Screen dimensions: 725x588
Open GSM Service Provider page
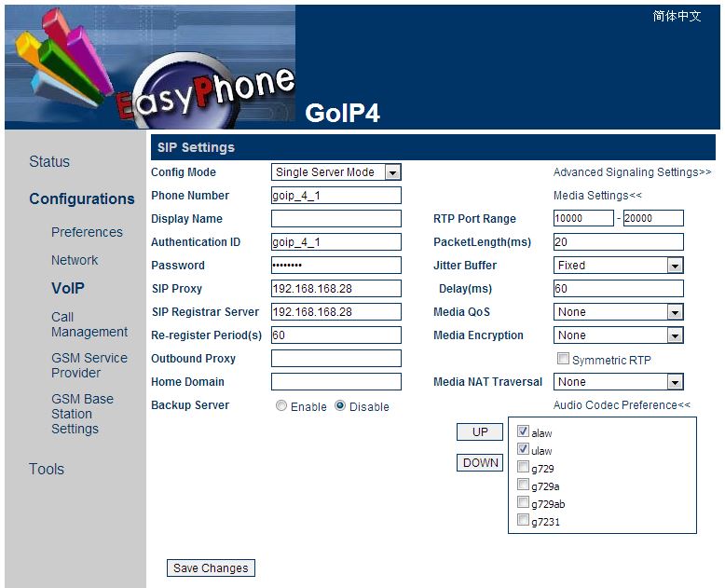[89, 365]
